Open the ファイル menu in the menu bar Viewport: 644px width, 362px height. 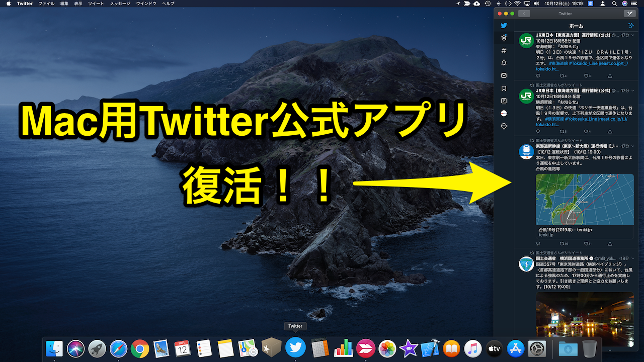[46, 4]
